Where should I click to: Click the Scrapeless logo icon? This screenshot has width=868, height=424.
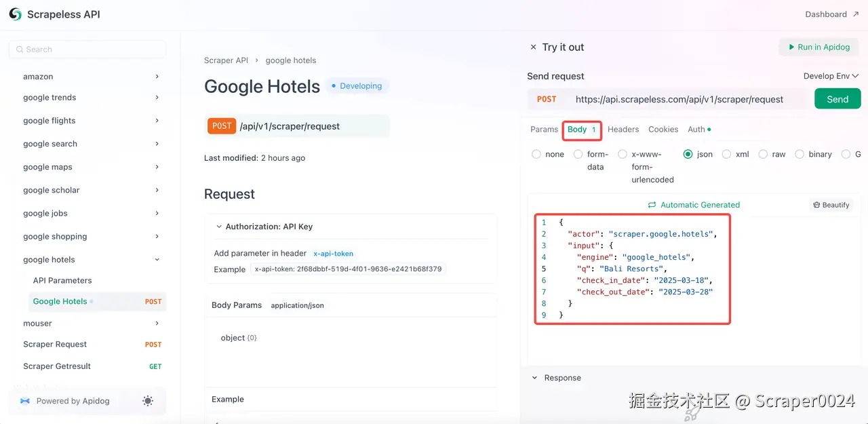(x=15, y=14)
